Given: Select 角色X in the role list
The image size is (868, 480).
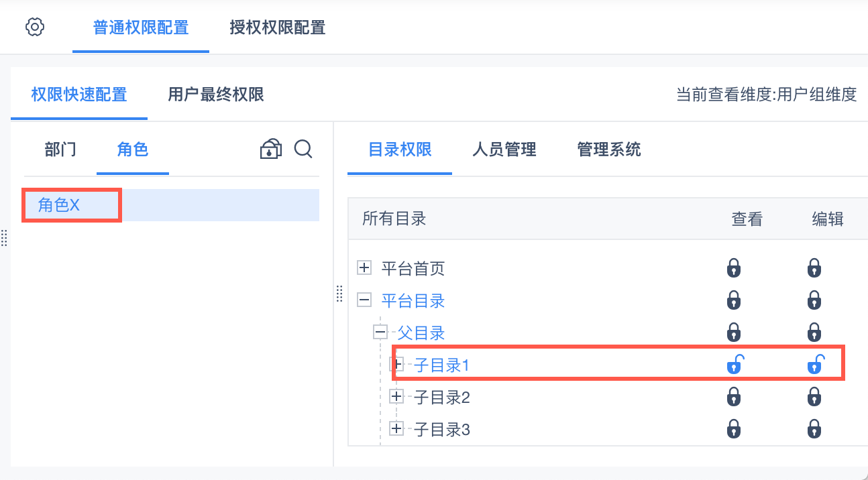Looking at the screenshot, I should pos(59,205).
